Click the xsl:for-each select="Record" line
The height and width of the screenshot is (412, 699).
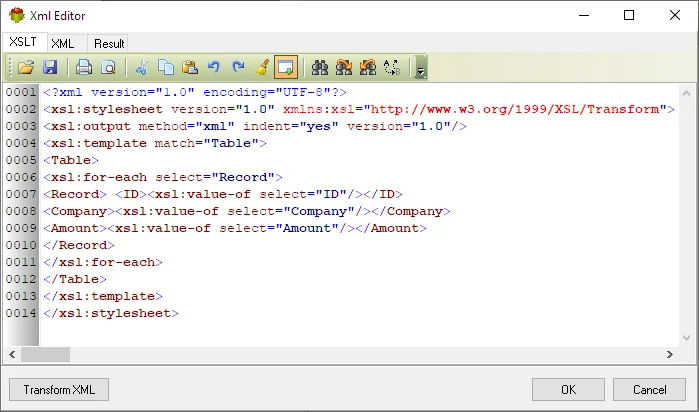tap(163, 177)
